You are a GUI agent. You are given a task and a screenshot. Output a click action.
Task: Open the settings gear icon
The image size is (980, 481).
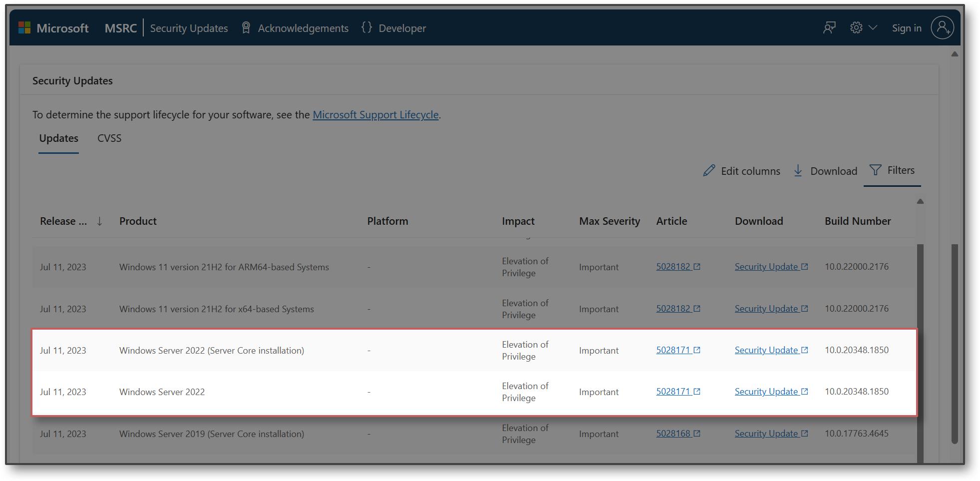(855, 28)
